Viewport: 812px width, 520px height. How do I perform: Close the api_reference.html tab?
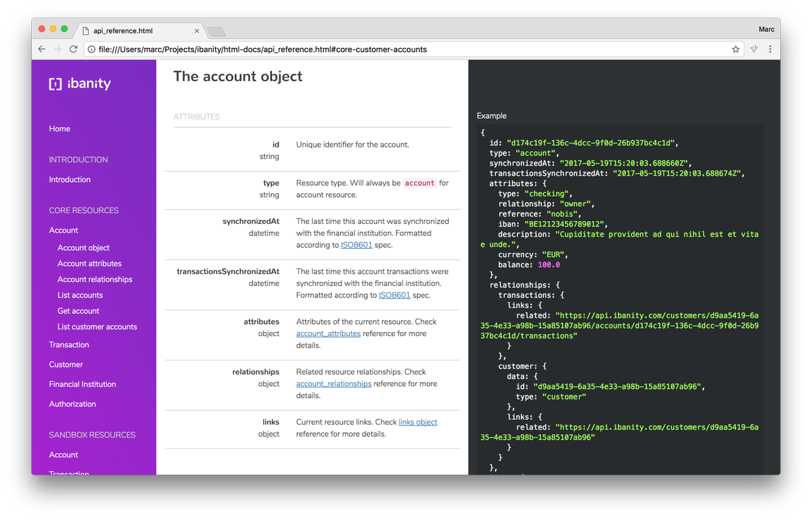pyautogui.click(x=197, y=30)
